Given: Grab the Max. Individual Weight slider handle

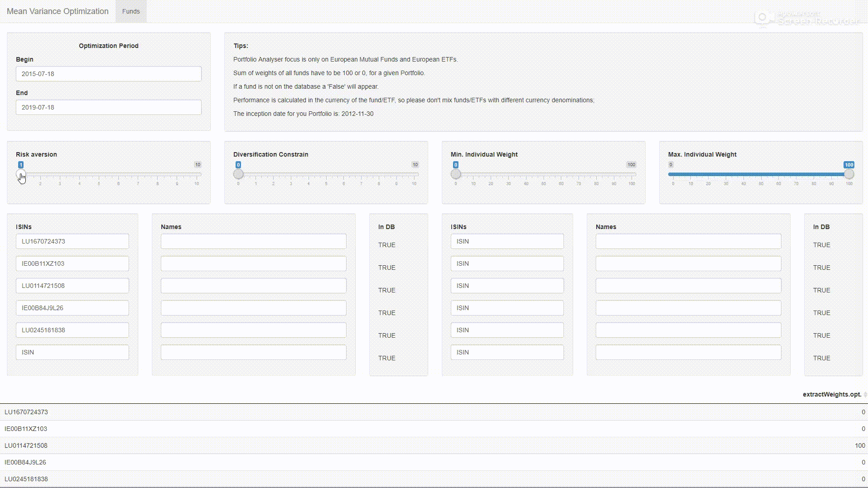Looking at the screenshot, I should (x=849, y=174).
